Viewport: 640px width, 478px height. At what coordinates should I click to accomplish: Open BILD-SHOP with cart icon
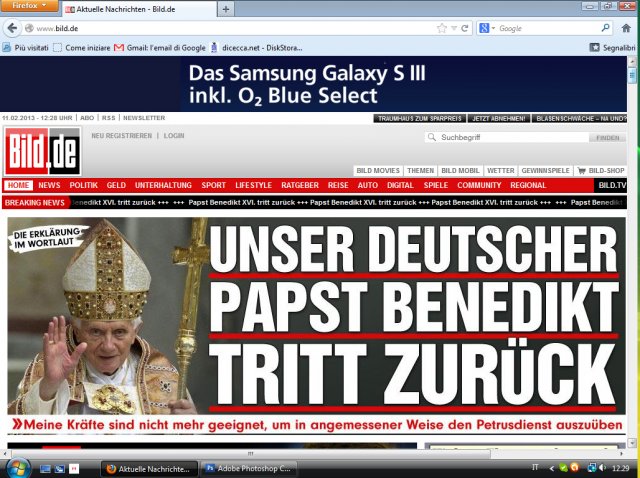pyautogui.click(x=601, y=171)
